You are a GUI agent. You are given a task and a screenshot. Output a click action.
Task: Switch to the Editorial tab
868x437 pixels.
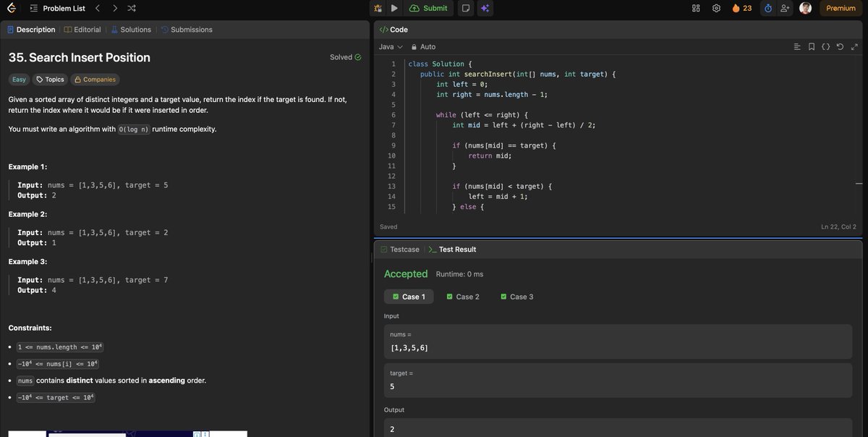[82, 30]
